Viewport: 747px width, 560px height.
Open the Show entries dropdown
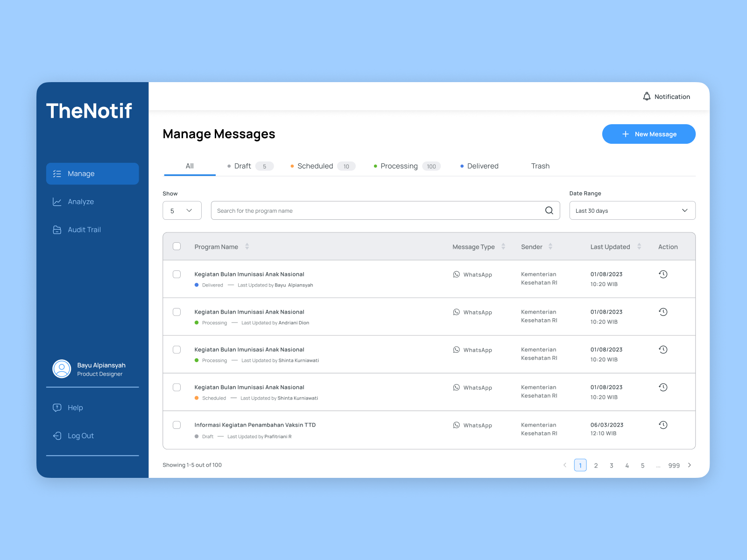click(x=182, y=210)
